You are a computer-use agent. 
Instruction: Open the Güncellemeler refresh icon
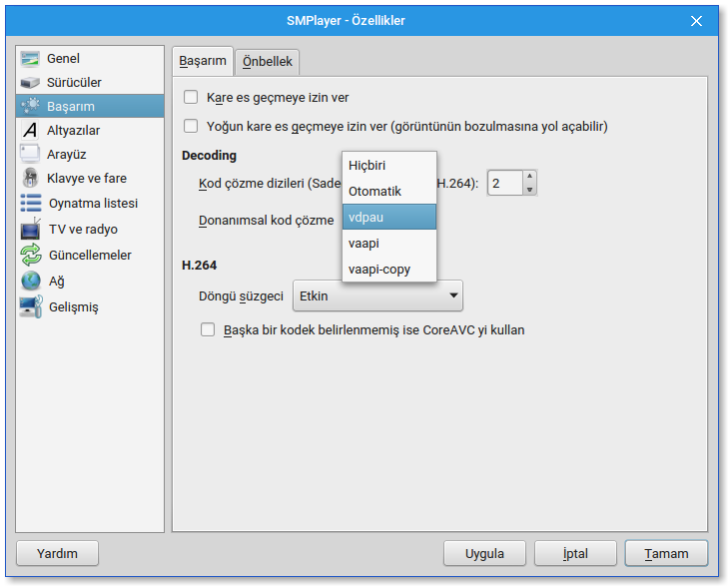pos(31,256)
